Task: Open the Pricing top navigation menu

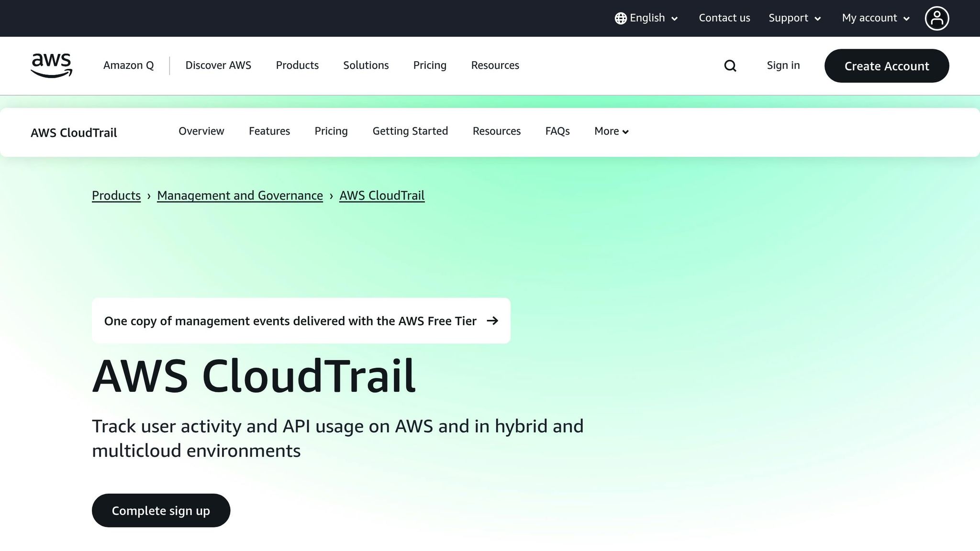Action: pos(430,66)
